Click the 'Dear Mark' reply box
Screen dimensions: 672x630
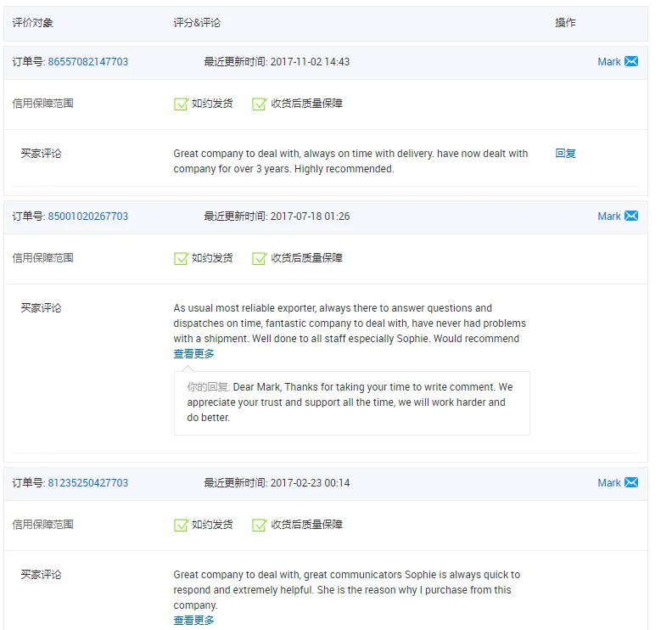(351, 402)
